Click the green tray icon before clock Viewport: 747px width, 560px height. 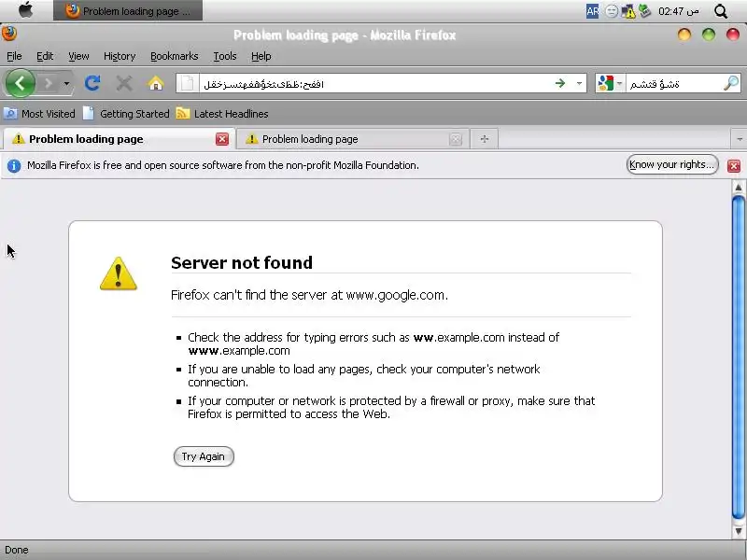[644, 10]
